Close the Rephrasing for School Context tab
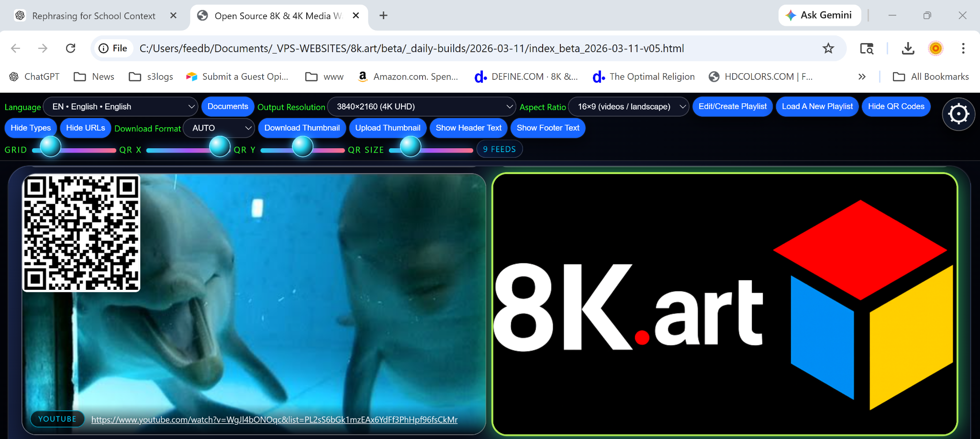The height and width of the screenshot is (439, 980). [x=173, y=15]
